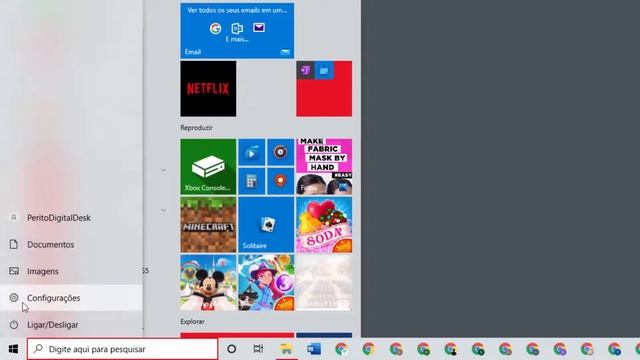Open the red folder tile with OneNote

click(324, 89)
